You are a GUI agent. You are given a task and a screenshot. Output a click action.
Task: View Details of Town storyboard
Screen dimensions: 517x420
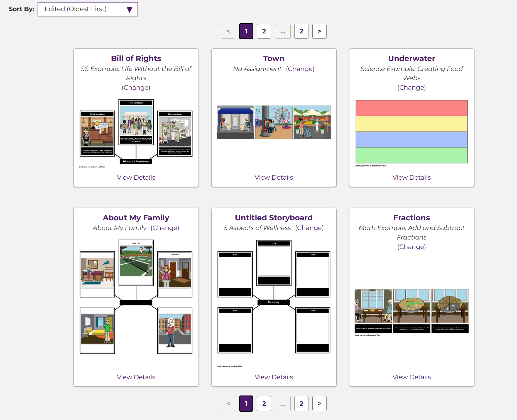pyautogui.click(x=274, y=177)
